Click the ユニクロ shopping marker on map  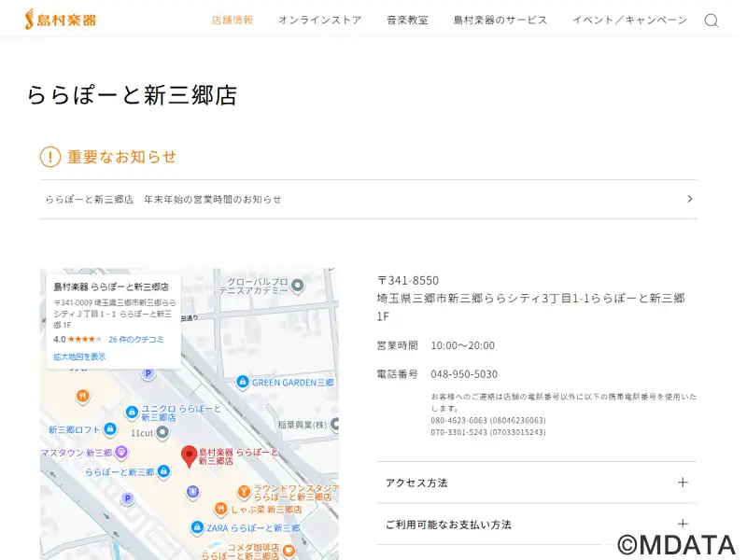click(x=132, y=412)
